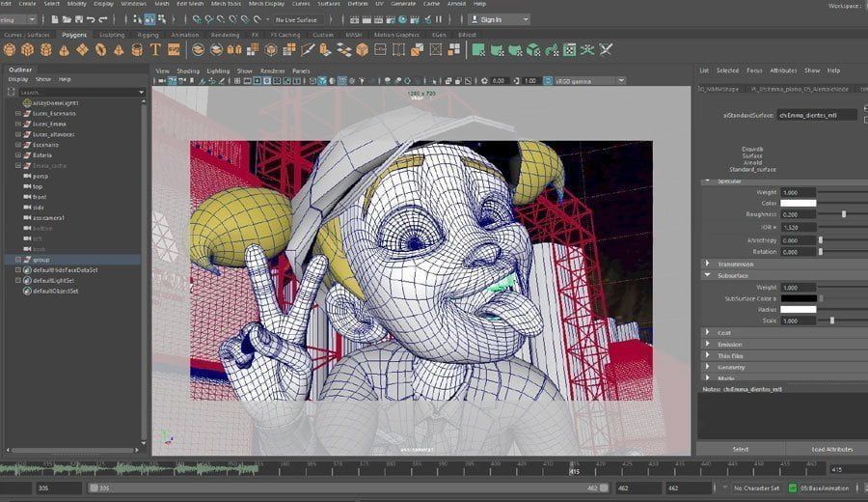
Task: Expand the Transmission attribute section
Action: coord(708,264)
